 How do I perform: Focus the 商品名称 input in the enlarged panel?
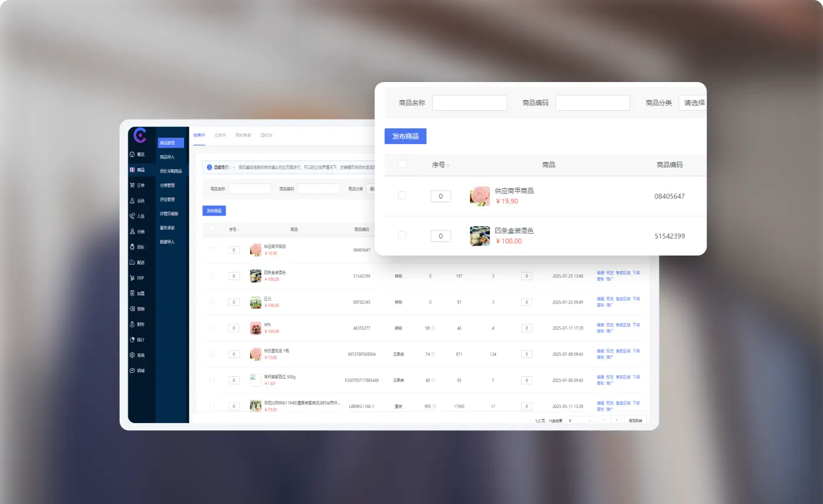pos(469,103)
